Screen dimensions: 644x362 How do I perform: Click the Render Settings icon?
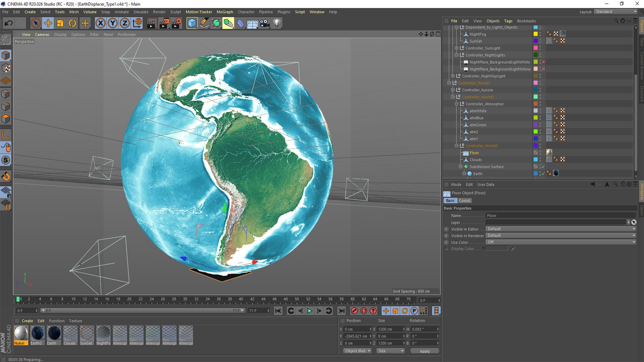177,23
